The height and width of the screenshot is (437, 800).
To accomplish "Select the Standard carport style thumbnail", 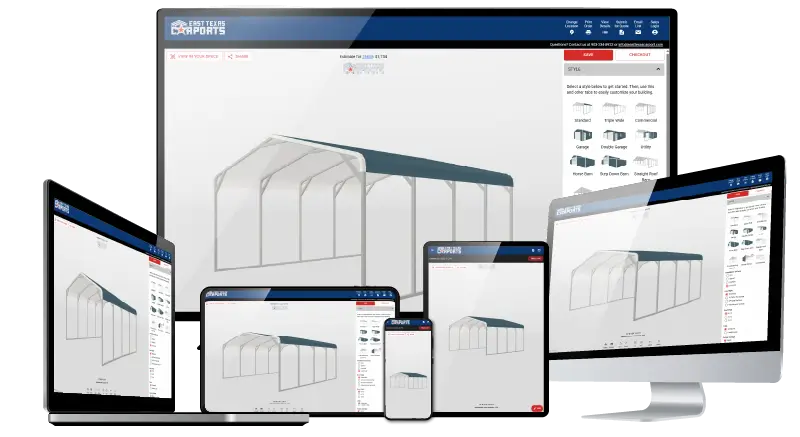I will pyautogui.click(x=582, y=108).
